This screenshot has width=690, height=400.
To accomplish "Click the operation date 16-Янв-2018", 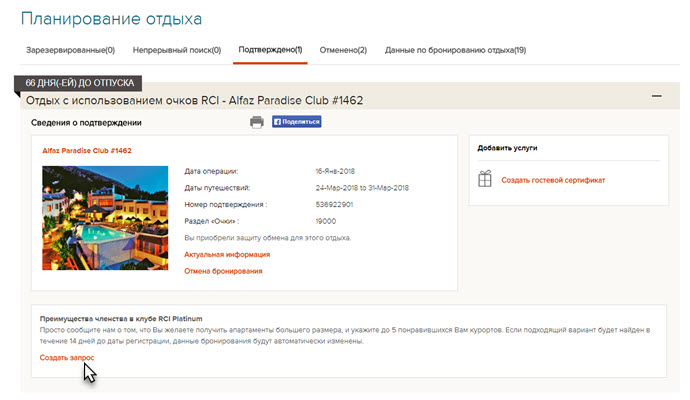I will (335, 171).
